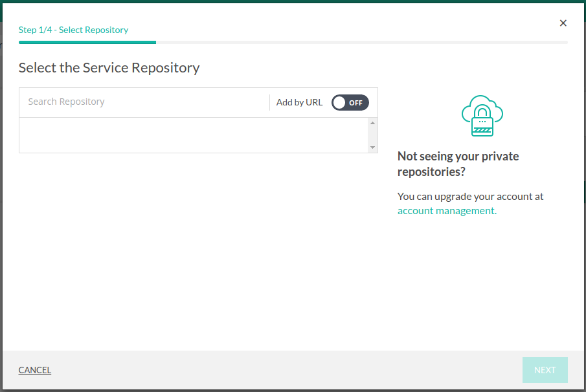Screen dimensions: 586x392
Task: Toggle the Add by URL switch
Action: click(350, 103)
